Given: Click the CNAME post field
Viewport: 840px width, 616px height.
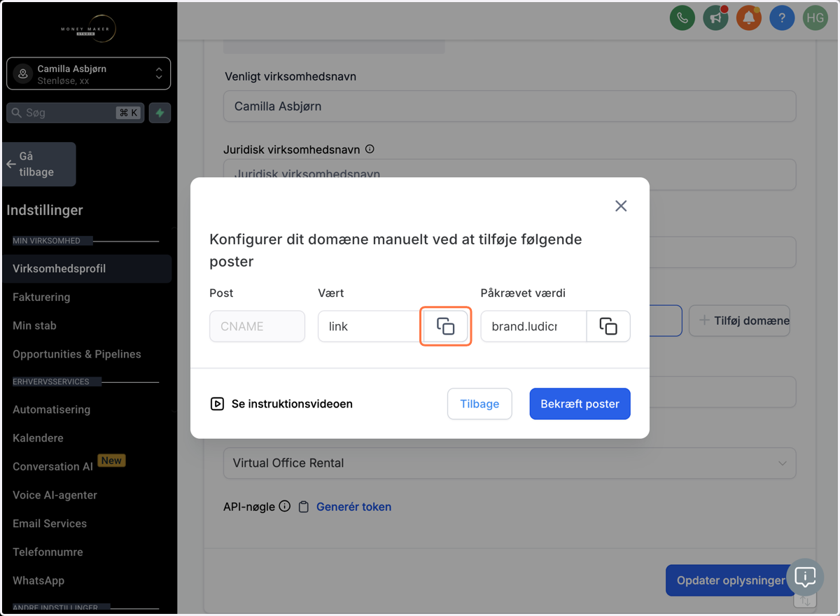Looking at the screenshot, I should point(257,326).
